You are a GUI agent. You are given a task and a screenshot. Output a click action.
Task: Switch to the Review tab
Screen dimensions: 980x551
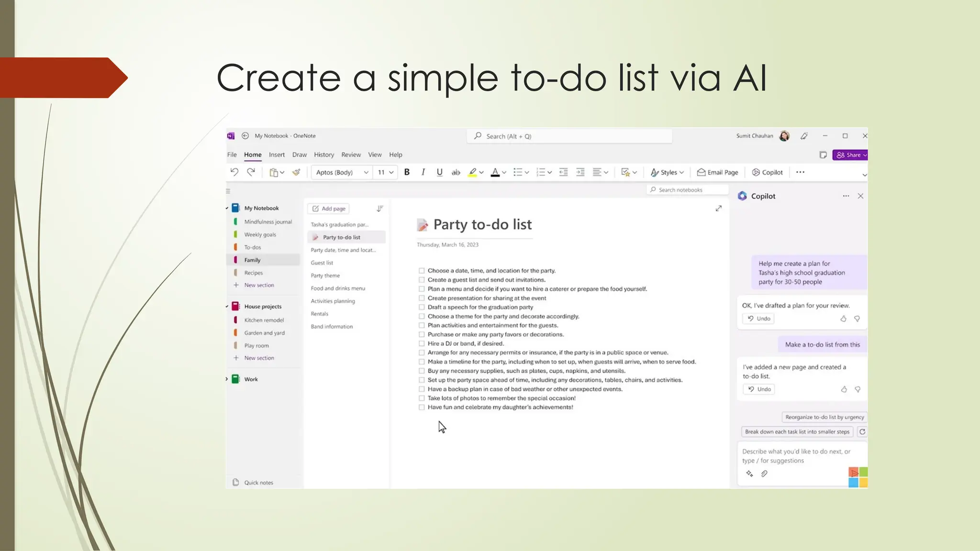tap(351, 154)
